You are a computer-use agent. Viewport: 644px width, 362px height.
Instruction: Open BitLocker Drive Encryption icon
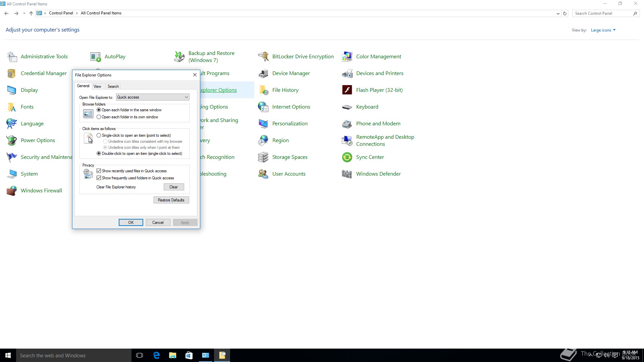(263, 57)
